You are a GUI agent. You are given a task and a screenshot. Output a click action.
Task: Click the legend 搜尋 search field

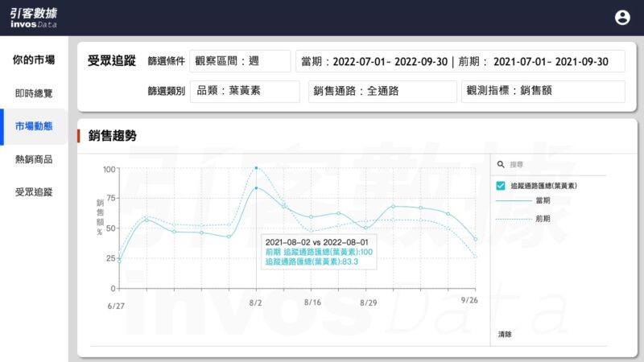point(555,164)
